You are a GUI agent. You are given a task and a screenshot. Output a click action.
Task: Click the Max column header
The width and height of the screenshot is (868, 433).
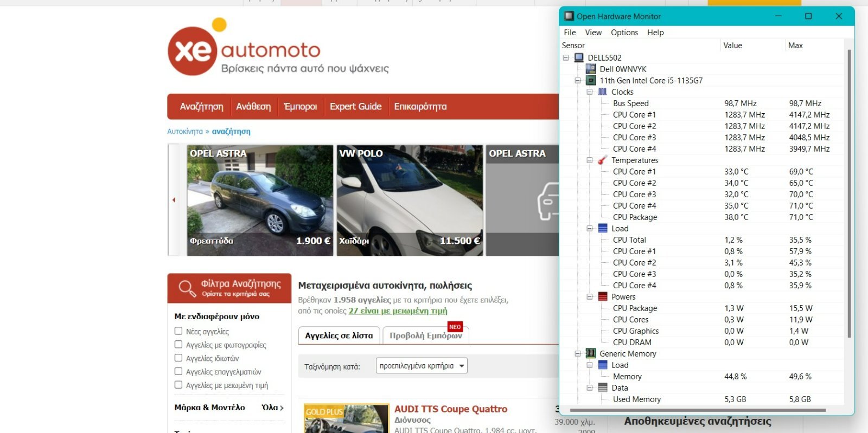pos(795,46)
